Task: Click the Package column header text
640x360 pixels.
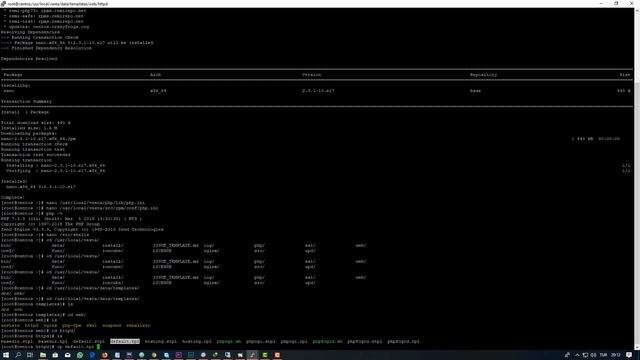Action: (x=13, y=75)
